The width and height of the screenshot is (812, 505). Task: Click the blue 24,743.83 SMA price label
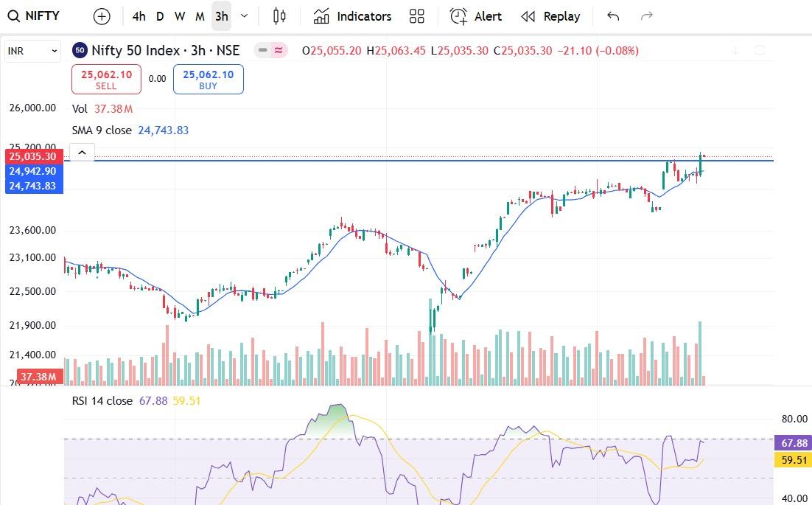pyautogui.click(x=32, y=186)
